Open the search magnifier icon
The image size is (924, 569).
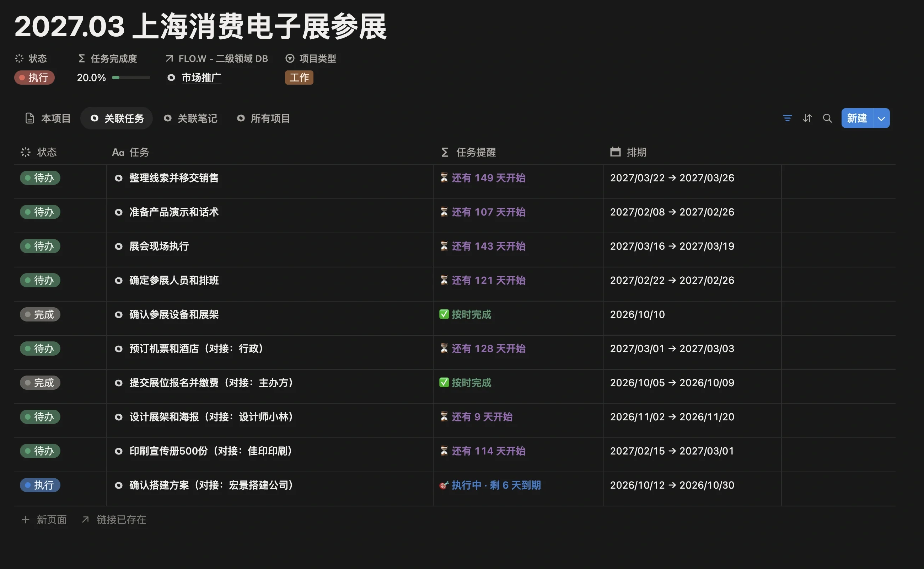coord(827,118)
